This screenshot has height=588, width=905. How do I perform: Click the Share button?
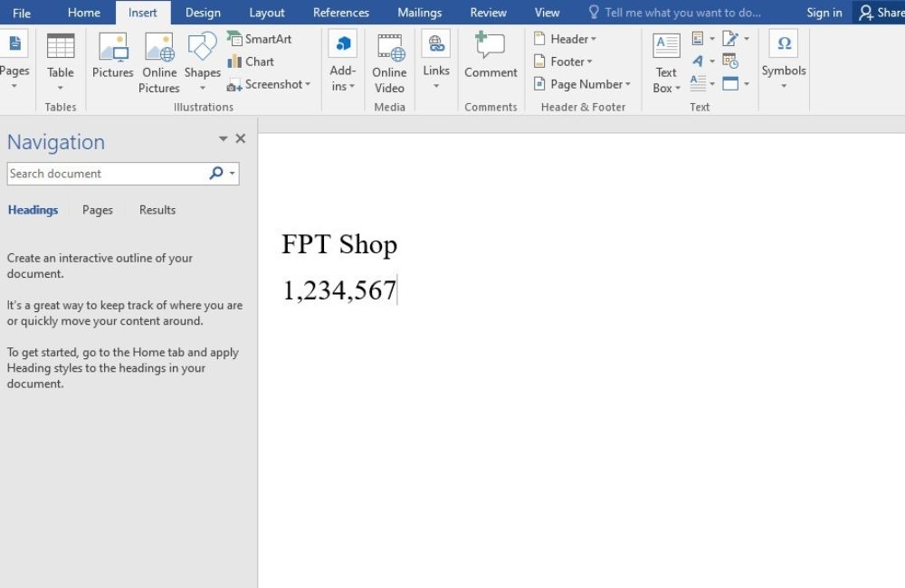(x=881, y=13)
